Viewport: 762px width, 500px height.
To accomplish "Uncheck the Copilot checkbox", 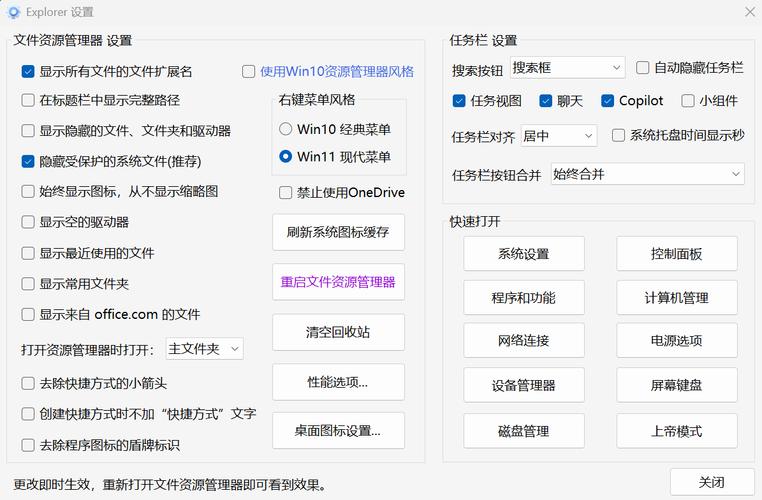I will (607, 101).
